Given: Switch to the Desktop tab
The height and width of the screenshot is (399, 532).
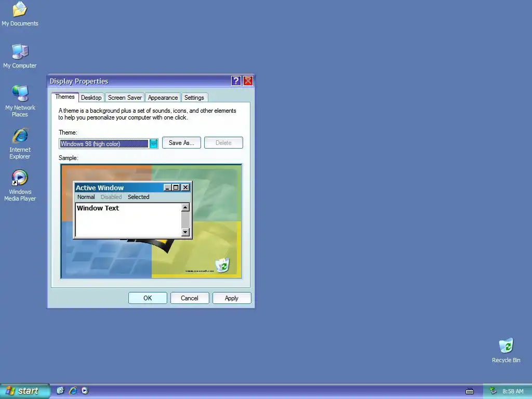Looking at the screenshot, I should pos(91,98).
